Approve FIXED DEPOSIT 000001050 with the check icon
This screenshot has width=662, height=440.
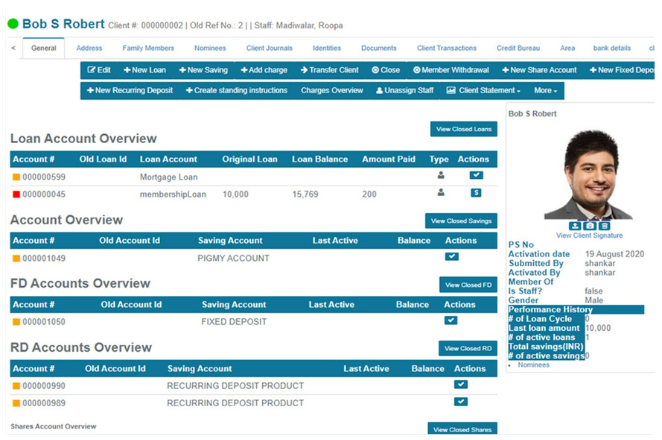(450, 320)
